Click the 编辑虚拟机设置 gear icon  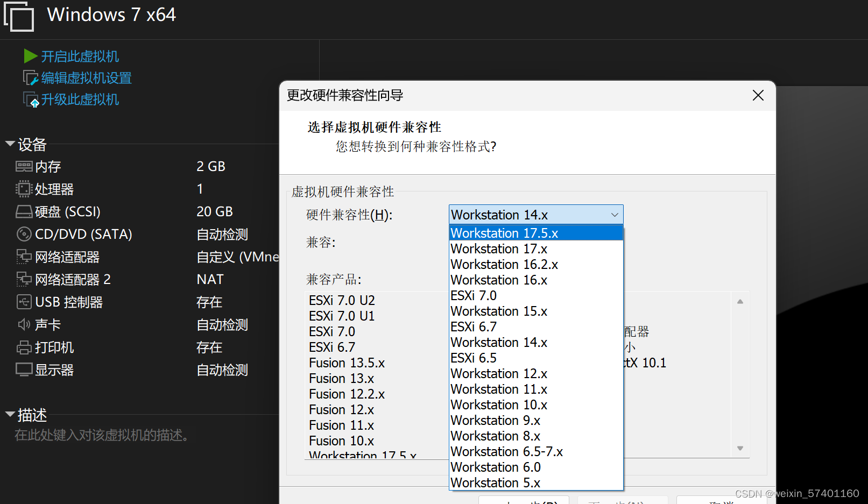(31, 77)
